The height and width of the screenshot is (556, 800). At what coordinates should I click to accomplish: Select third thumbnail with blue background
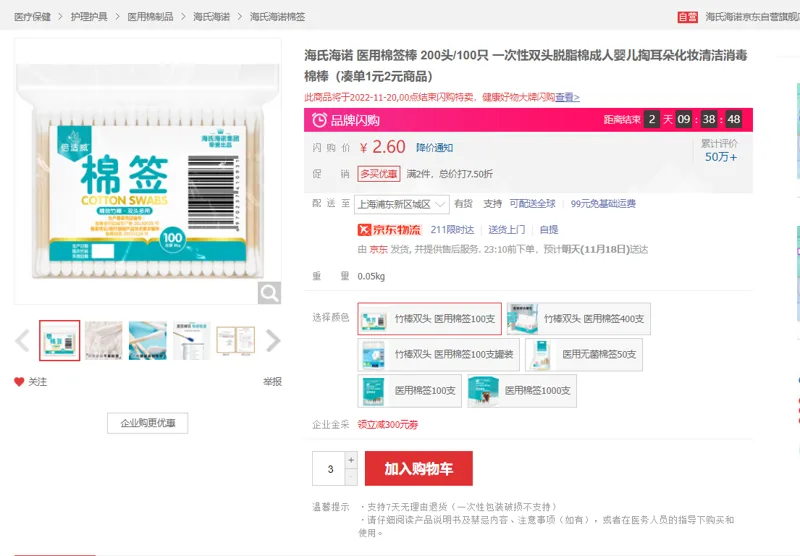147,341
